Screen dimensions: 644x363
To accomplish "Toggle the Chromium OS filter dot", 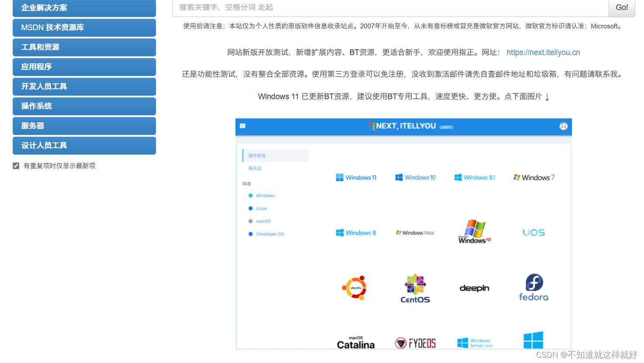I will tap(250, 234).
